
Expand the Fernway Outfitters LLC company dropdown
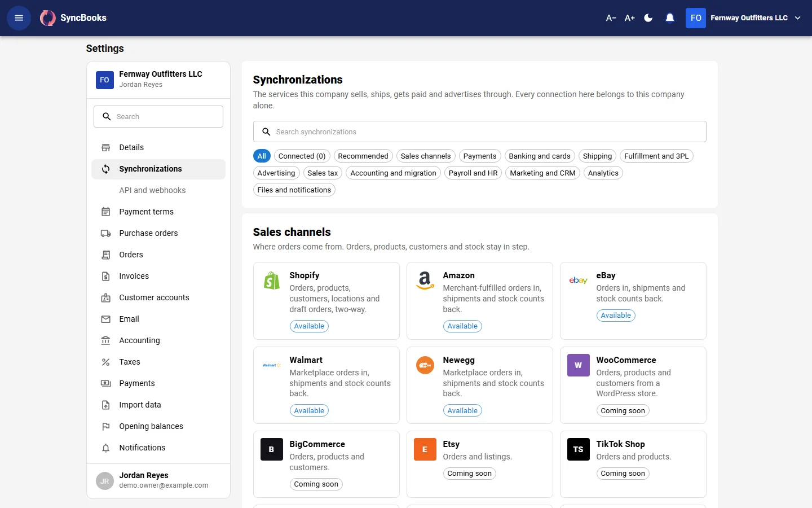point(744,18)
